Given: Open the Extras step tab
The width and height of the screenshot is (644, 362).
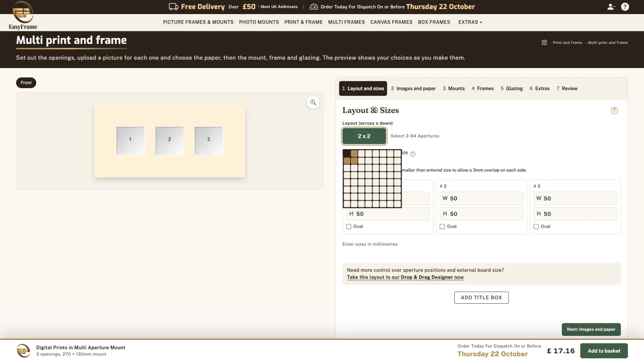Looking at the screenshot, I should [x=539, y=88].
